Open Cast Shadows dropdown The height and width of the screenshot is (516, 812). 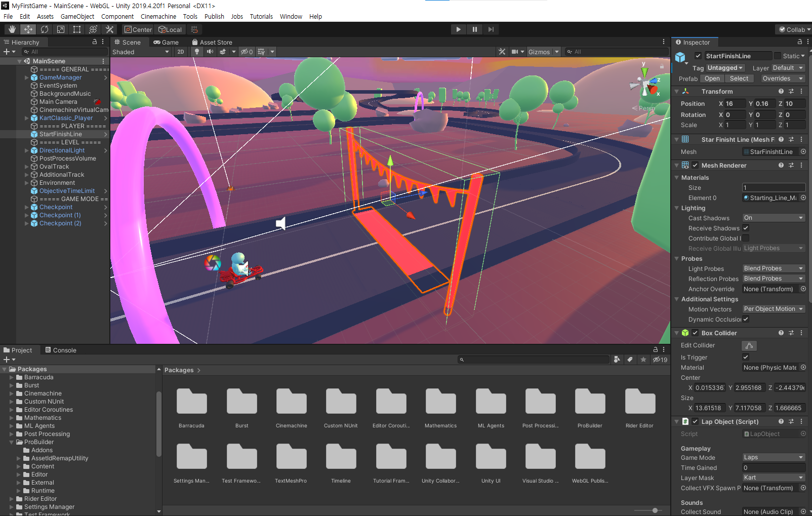click(774, 218)
